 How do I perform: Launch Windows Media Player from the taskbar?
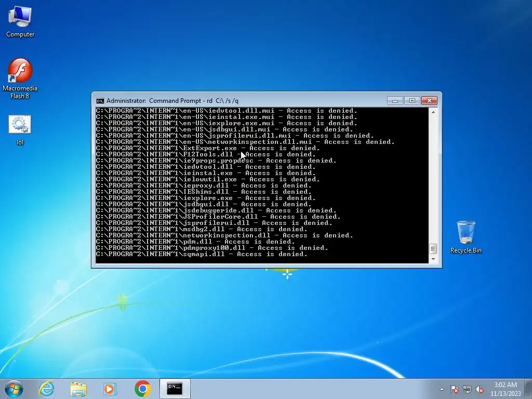110,389
